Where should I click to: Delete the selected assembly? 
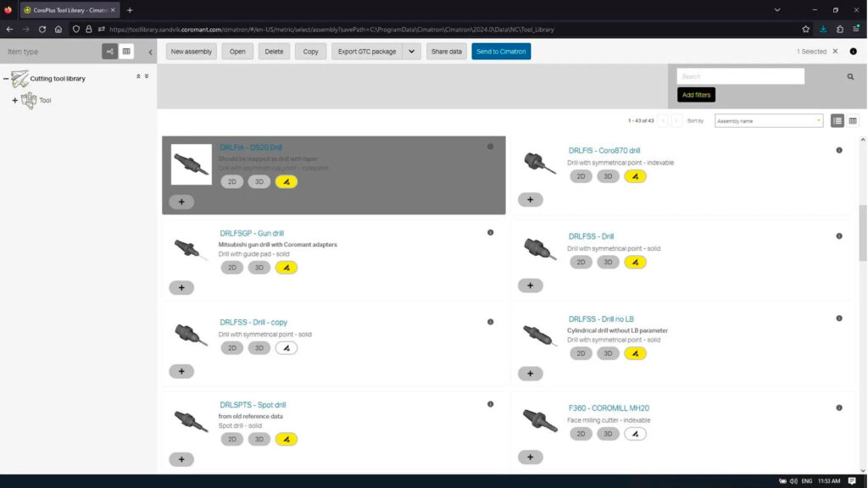click(x=274, y=52)
